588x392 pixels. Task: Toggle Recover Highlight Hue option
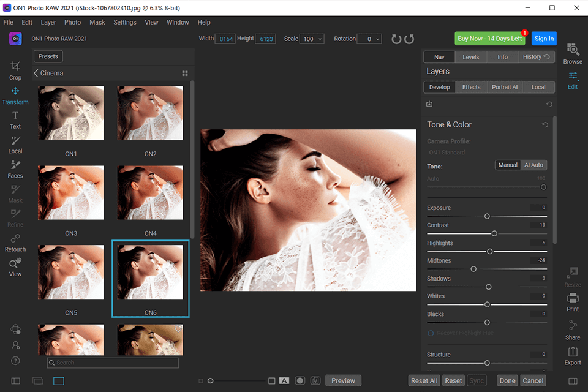pos(431,333)
